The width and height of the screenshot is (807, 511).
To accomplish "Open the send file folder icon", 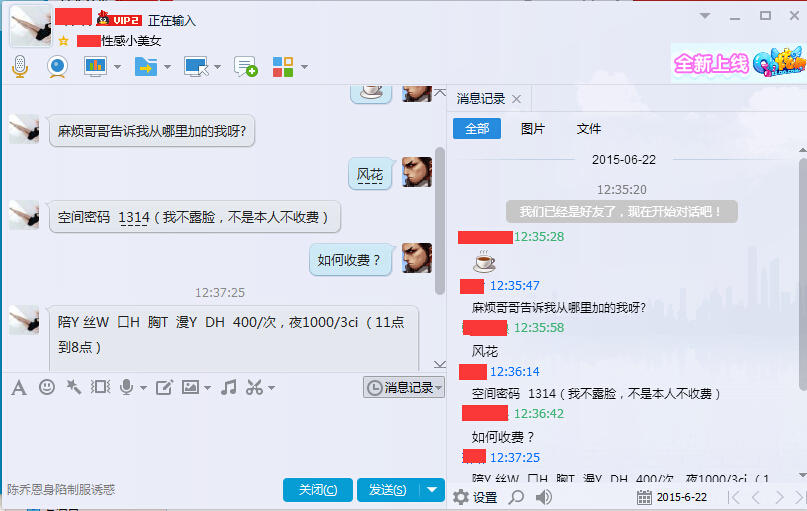I will 146,67.
